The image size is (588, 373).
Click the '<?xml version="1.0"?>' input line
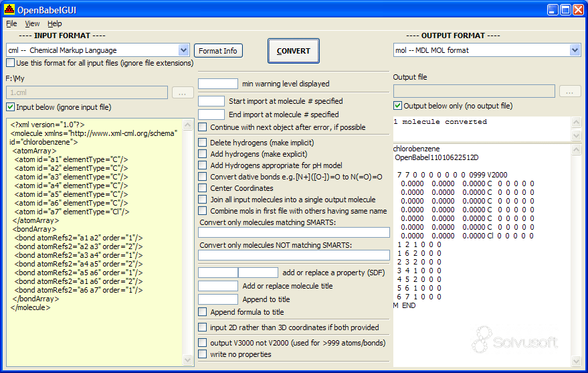coord(47,125)
